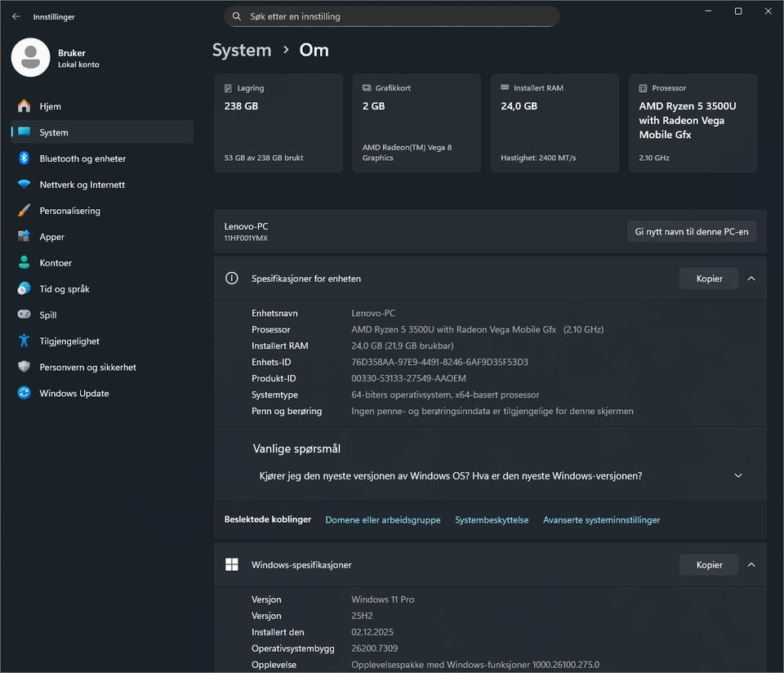Click Gi nytt navn til denne PC-en
Screen dimensions: 784x673
point(692,232)
